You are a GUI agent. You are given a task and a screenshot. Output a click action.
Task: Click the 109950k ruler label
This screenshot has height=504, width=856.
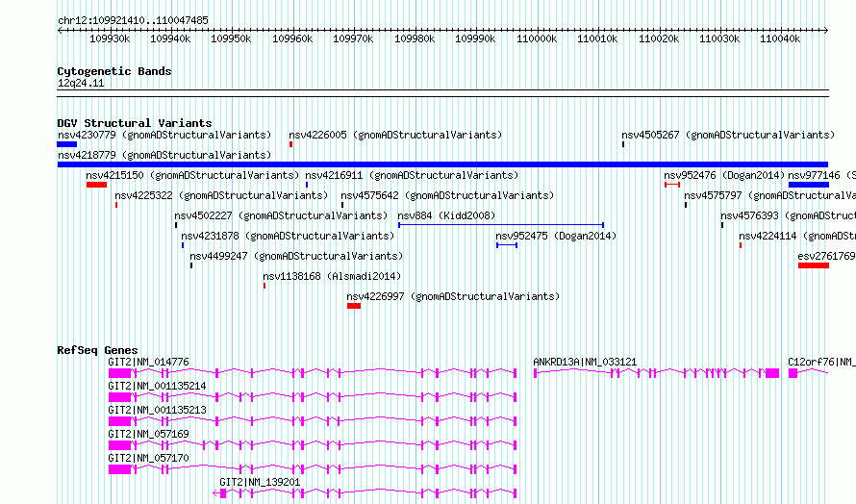click(x=231, y=38)
